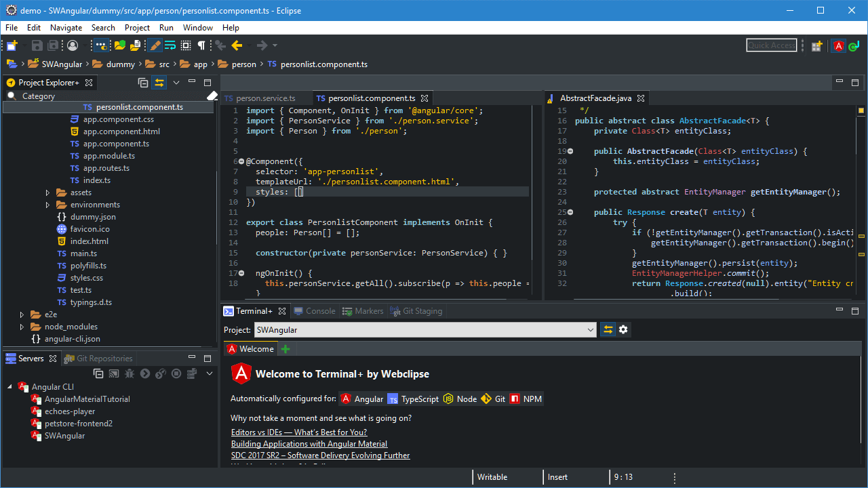The width and height of the screenshot is (868, 488).
Task: Open the Navigate menu
Action: point(66,28)
